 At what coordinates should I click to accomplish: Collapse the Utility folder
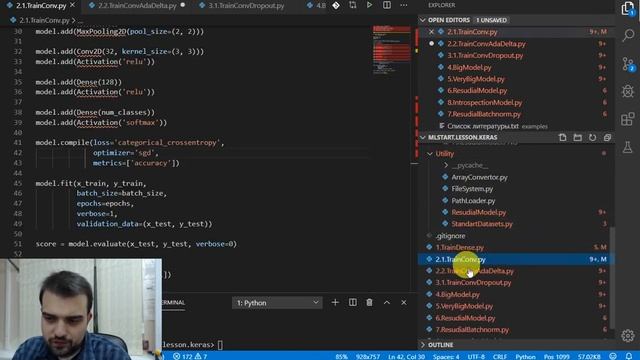pos(430,153)
